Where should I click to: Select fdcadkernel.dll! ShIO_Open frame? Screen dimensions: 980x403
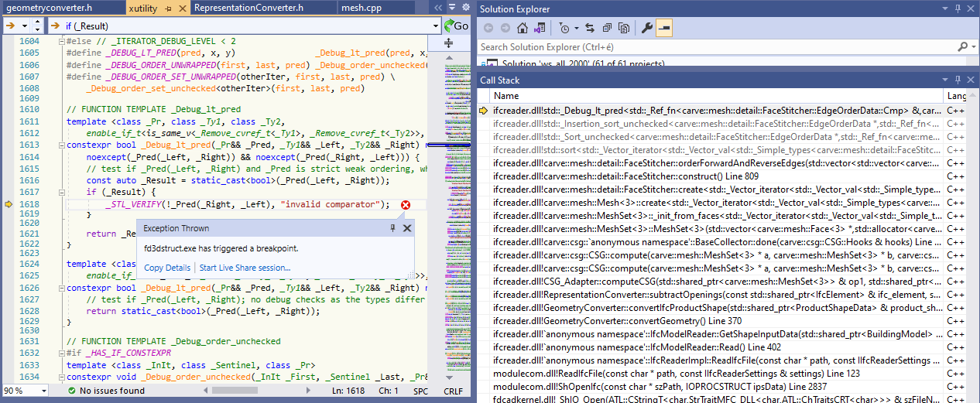tap(718, 398)
